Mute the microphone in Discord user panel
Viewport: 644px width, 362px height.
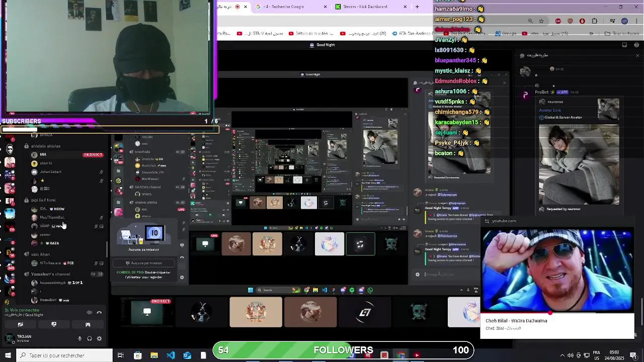(x=79, y=338)
